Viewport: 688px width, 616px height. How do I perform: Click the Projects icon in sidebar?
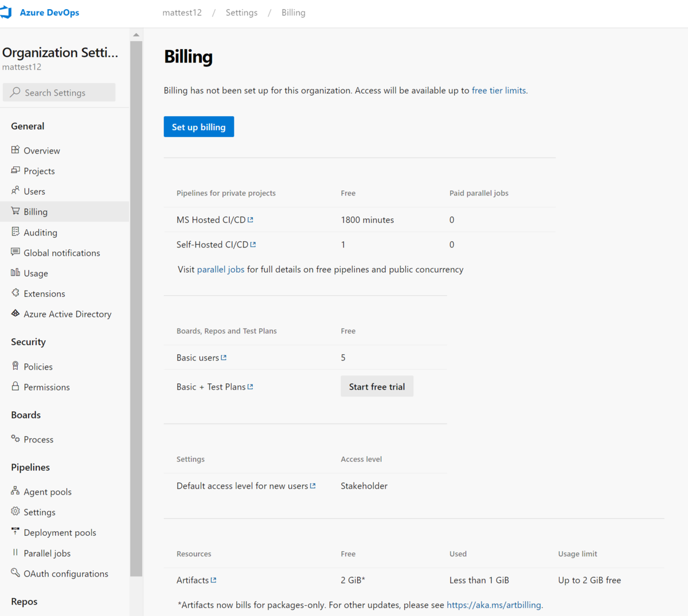tap(15, 170)
